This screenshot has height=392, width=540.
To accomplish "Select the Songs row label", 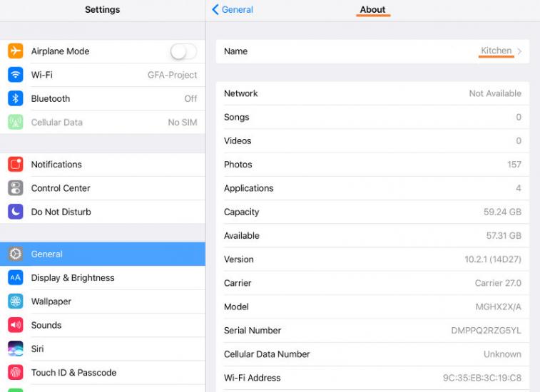I will pos(236,118).
